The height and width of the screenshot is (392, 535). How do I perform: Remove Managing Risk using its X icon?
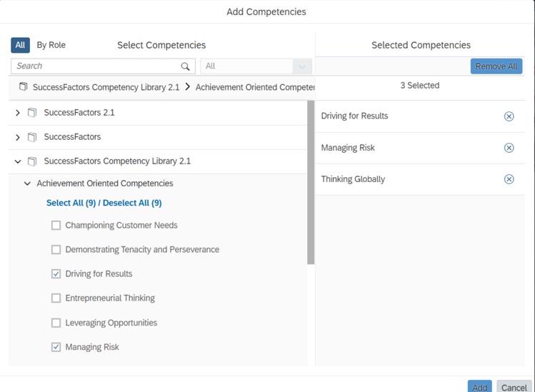[509, 148]
